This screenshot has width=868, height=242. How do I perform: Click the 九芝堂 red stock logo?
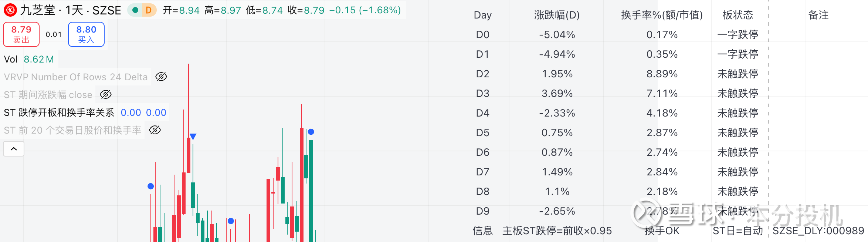coord(10,10)
